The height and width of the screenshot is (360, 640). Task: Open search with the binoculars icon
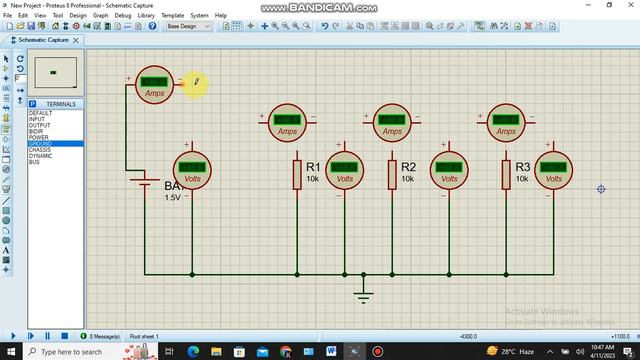pyautogui.click(x=494, y=26)
